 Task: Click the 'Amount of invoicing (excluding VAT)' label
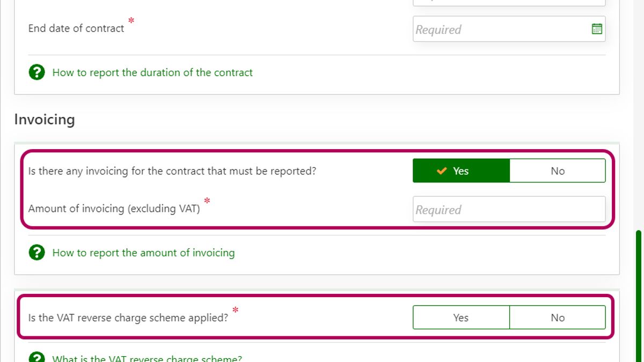(114, 209)
